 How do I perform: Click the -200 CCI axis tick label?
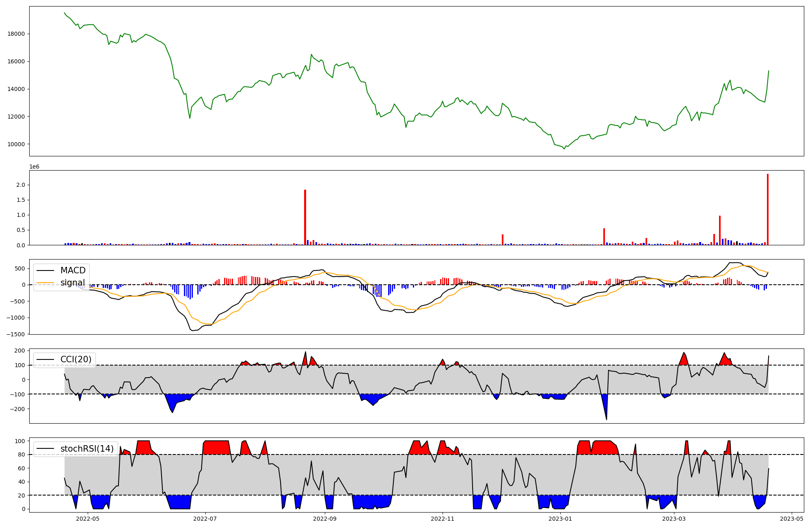coord(17,409)
